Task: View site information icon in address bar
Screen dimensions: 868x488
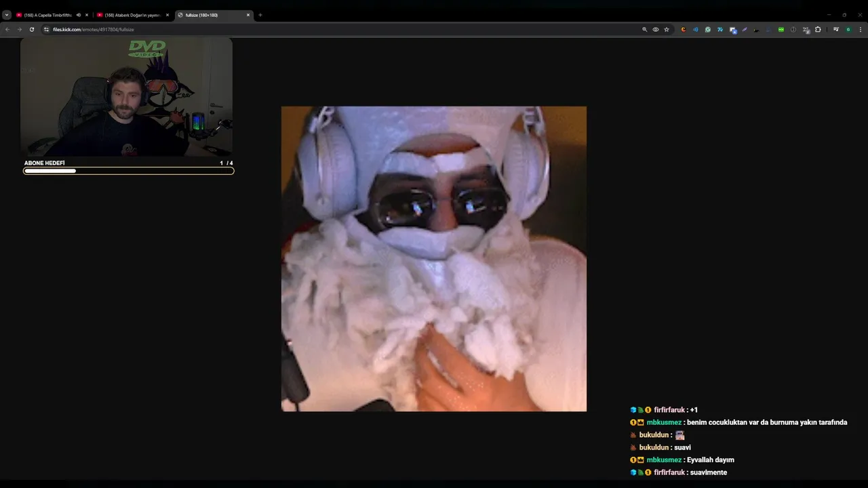Action: (47, 30)
